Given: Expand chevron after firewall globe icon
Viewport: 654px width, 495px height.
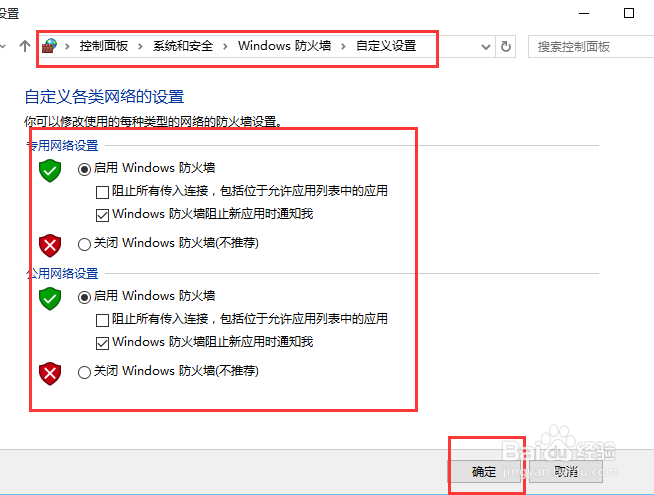Looking at the screenshot, I should pos(67,46).
